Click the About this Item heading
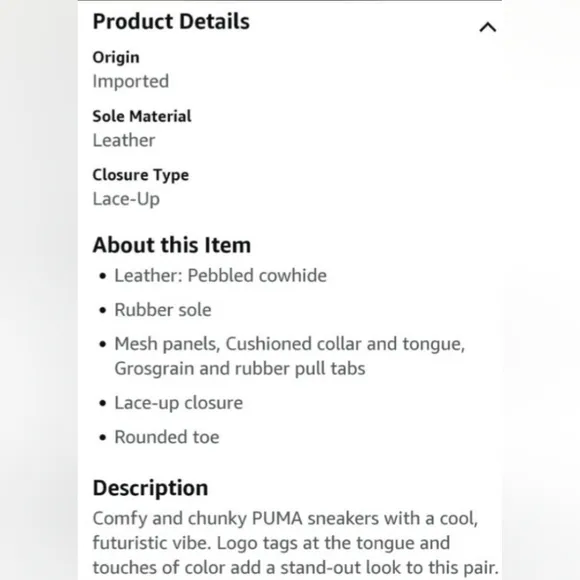 (172, 245)
